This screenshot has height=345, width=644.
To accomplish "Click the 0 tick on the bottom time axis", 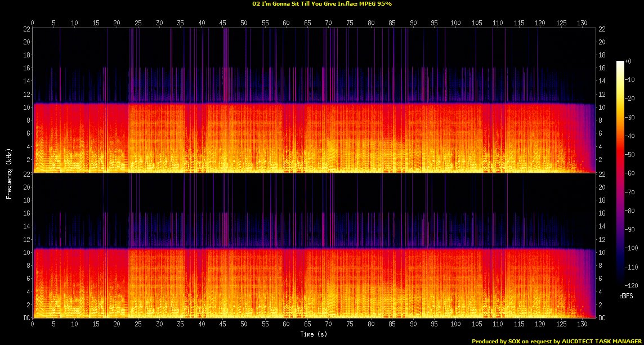I will click(x=33, y=325).
